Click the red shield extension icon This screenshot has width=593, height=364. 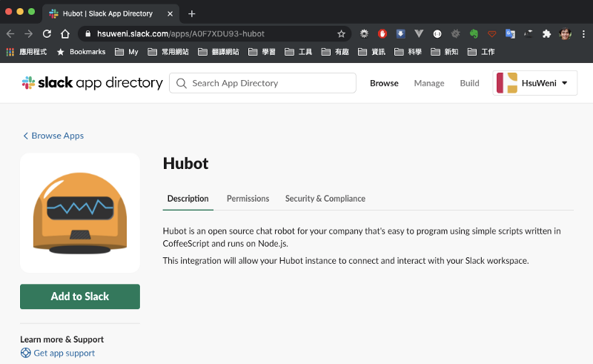click(491, 34)
